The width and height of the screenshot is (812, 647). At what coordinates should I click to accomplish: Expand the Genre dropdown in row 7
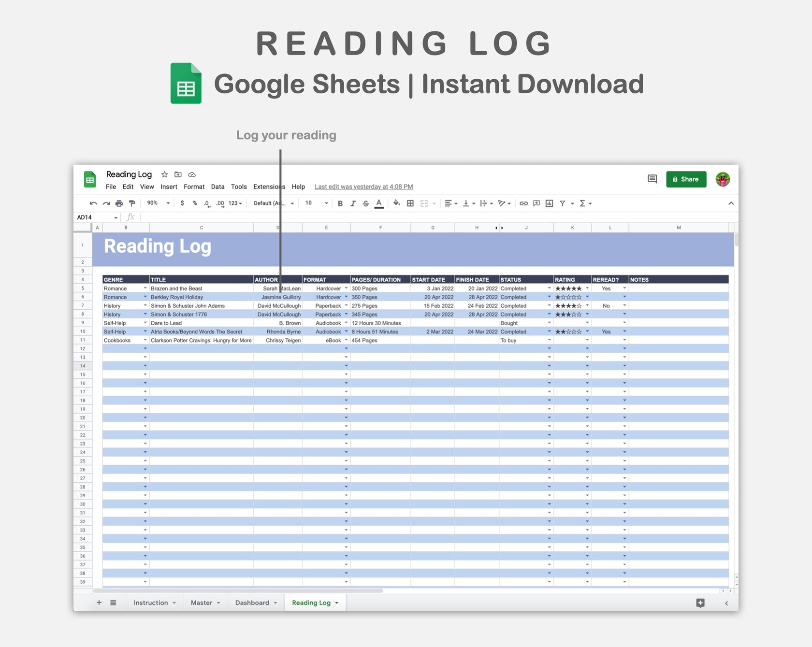pos(145,305)
